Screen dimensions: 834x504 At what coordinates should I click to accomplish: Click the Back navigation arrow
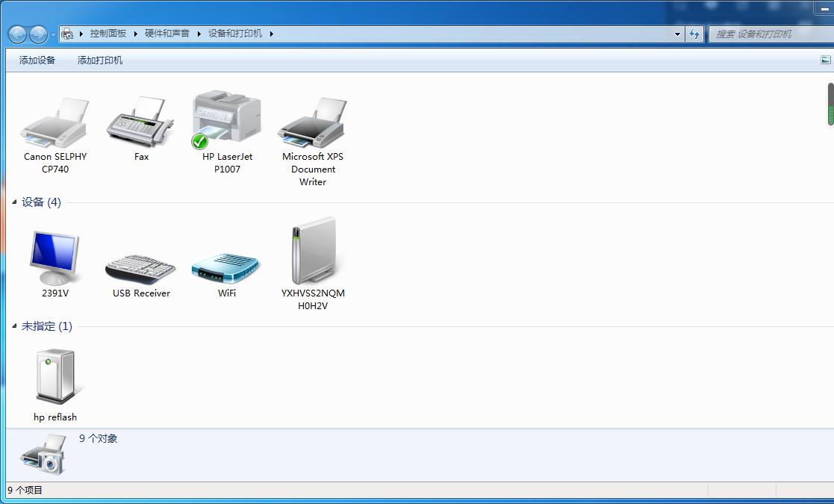coord(17,34)
